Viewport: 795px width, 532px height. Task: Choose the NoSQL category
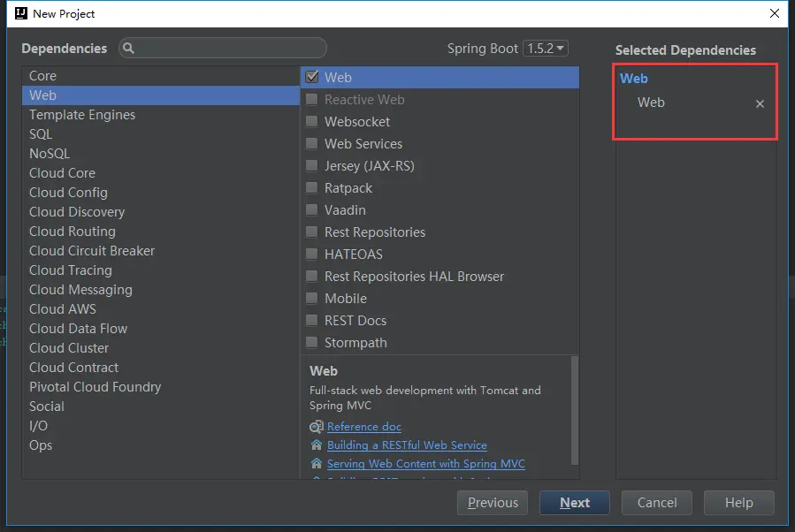coord(161,154)
